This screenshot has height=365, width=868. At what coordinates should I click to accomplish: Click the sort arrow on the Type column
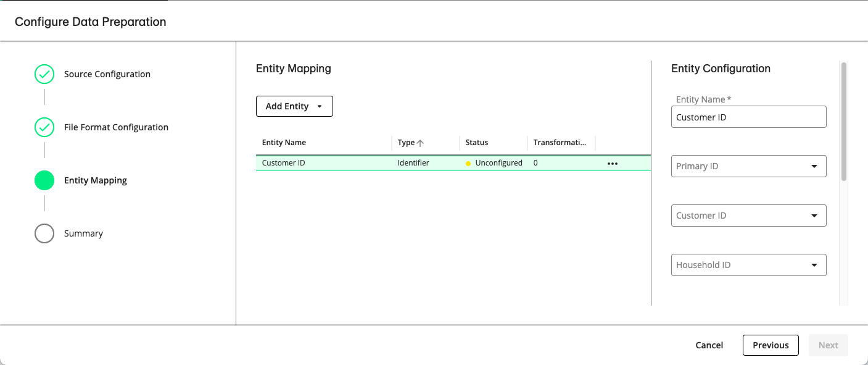[419, 142]
